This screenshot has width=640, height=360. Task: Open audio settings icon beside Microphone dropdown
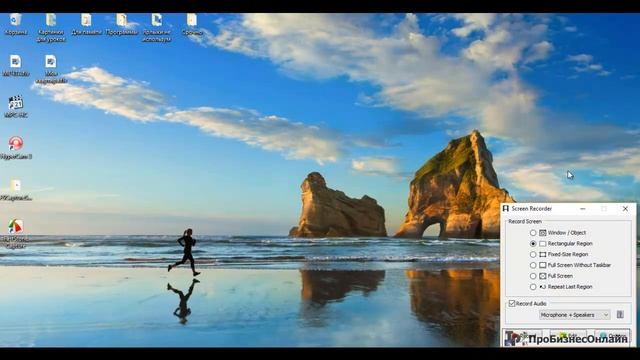click(620, 315)
